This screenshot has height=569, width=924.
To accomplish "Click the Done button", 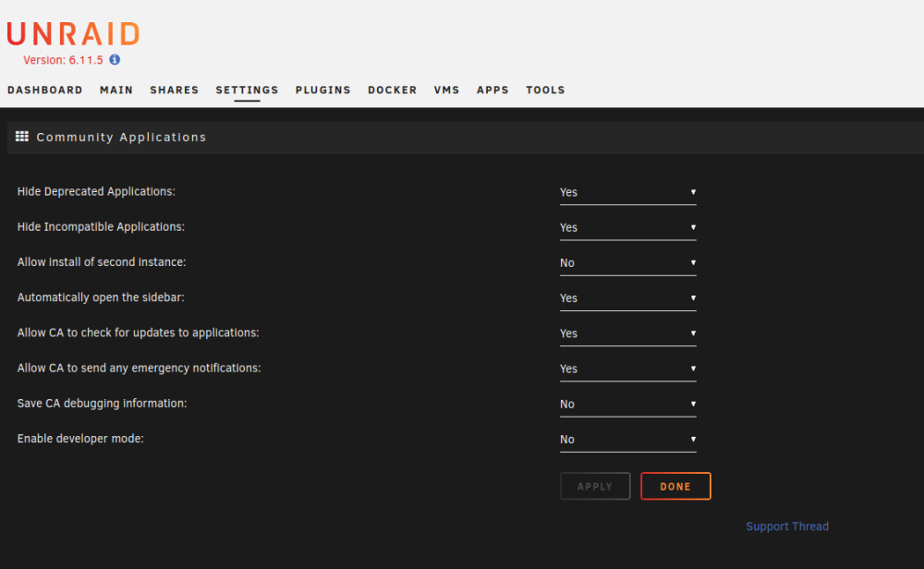I will pos(675,486).
